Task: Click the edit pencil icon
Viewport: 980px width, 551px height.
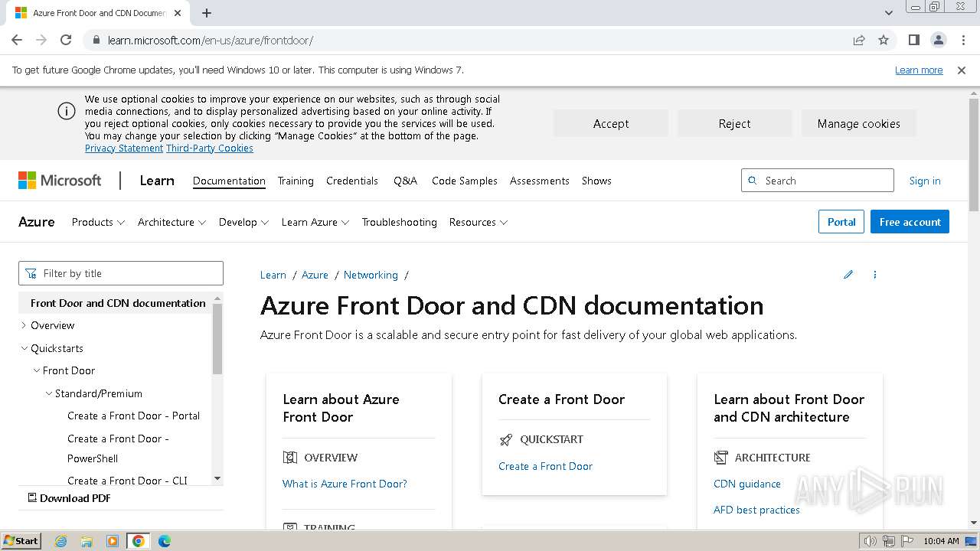Action: point(848,275)
